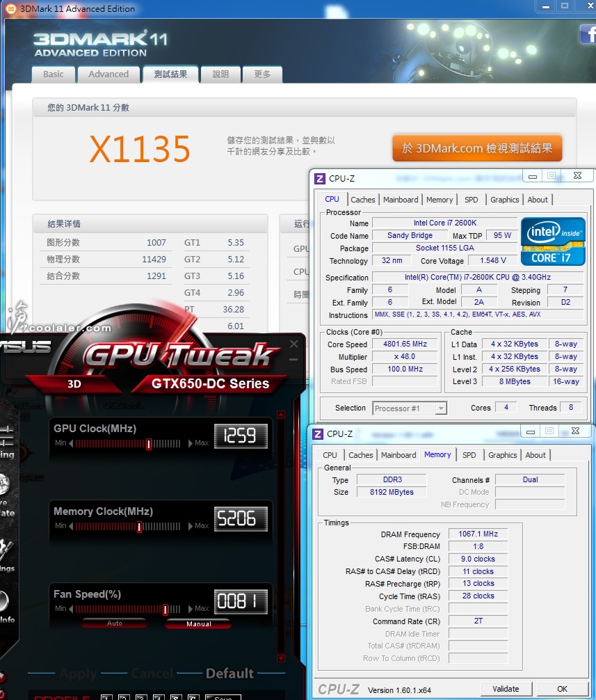Click the 1.548 V Core Voltage value
596x700 pixels.
point(493,260)
